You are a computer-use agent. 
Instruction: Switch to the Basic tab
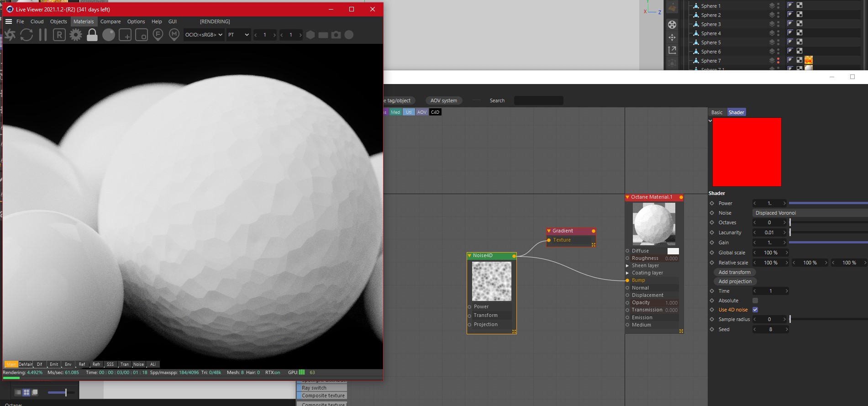coord(717,112)
